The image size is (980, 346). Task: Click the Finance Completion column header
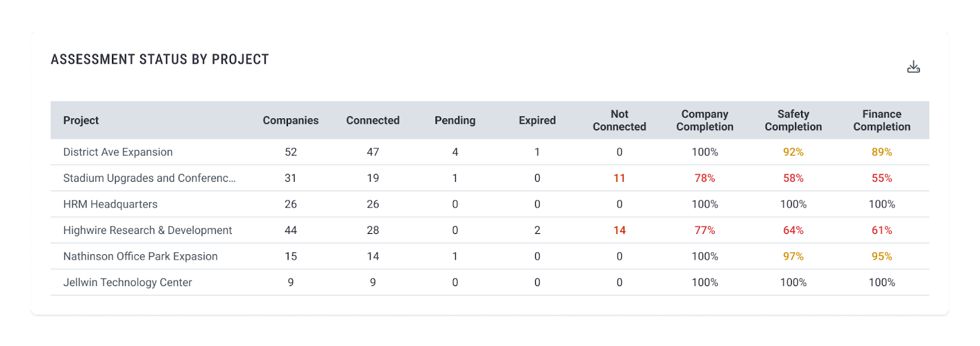[x=881, y=121]
